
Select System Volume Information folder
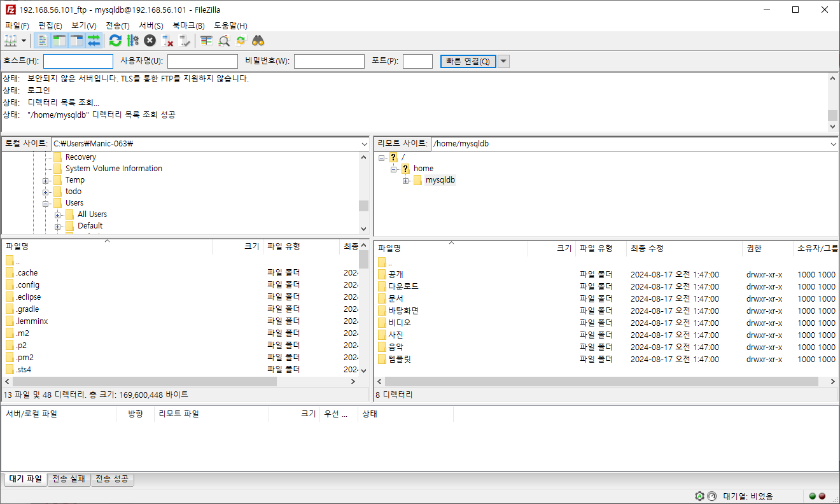tap(113, 169)
